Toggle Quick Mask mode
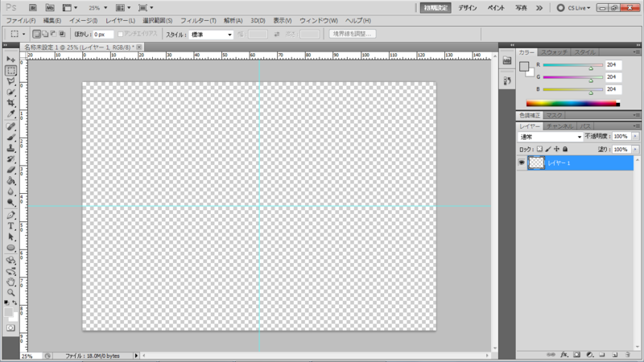 (10, 328)
